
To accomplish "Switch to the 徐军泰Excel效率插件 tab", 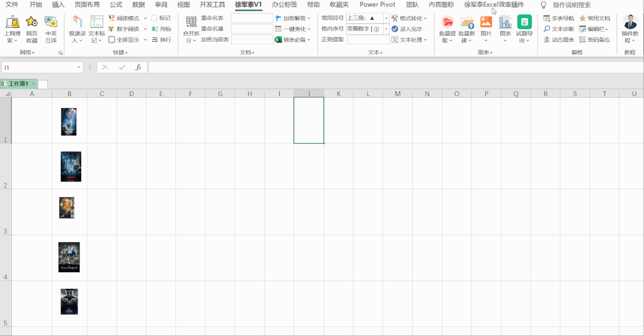I will point(494,5).
